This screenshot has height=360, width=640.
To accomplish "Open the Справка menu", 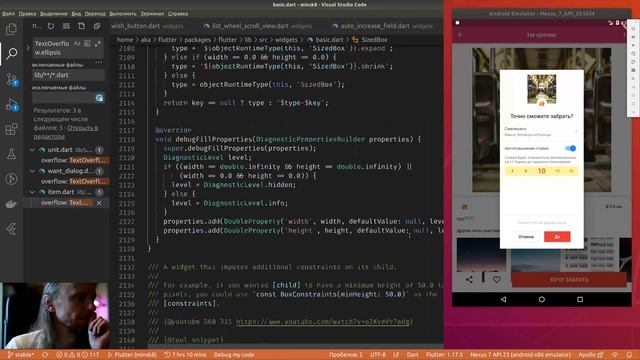I will [x=178, y=13].
